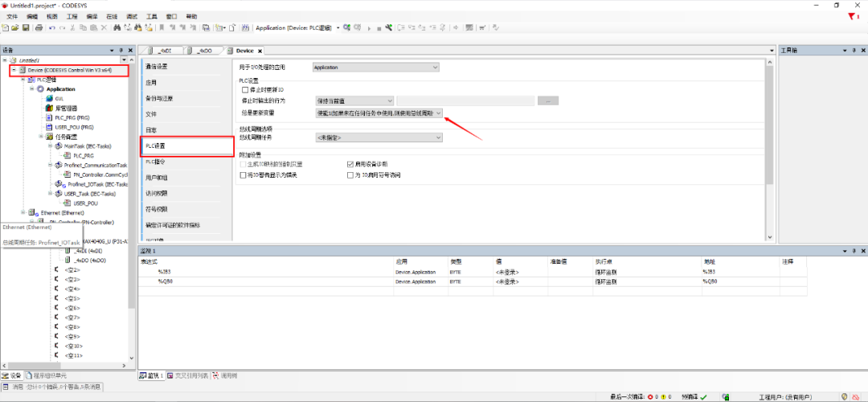868x402 pixels.
Task: Open the 总线周期任务 dropdown showing 未指定
Action: coord(378,137)
